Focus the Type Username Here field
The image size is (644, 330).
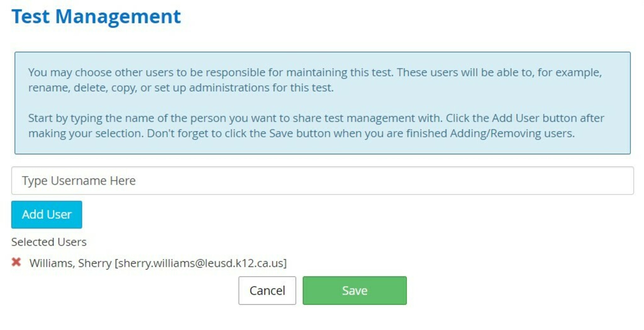point(322,181)
